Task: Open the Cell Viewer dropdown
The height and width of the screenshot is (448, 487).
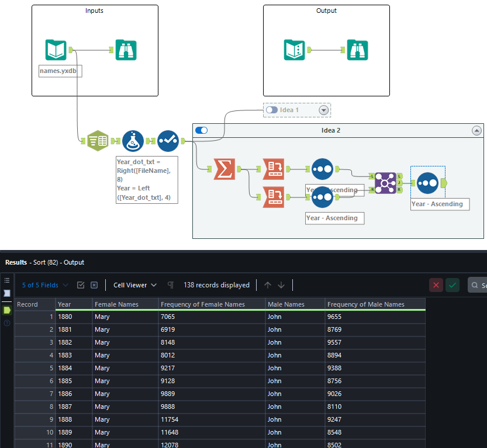Action: click(x=135, y=285)
